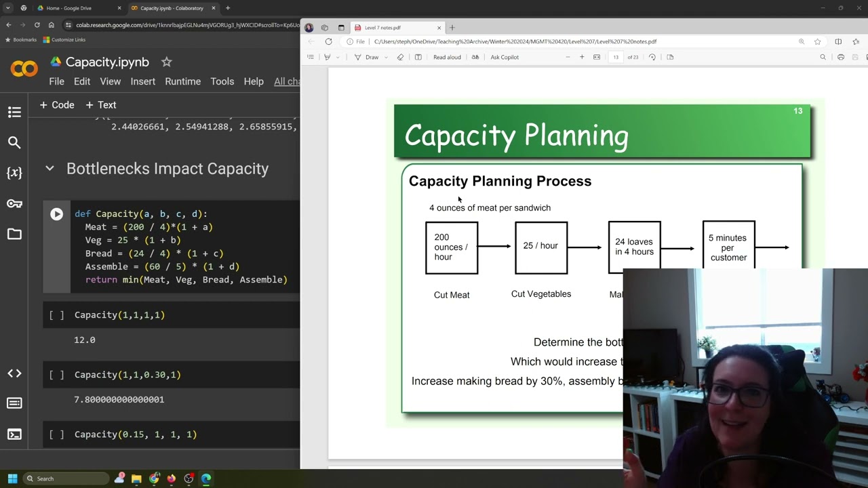
Task: Print the PDF document
Action: pyautogui.click(x=841, y=57)
